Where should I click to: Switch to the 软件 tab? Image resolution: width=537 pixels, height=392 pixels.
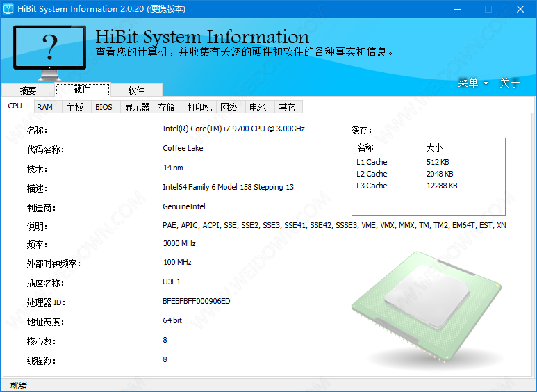pyautogui.click(x=136, y=90)
